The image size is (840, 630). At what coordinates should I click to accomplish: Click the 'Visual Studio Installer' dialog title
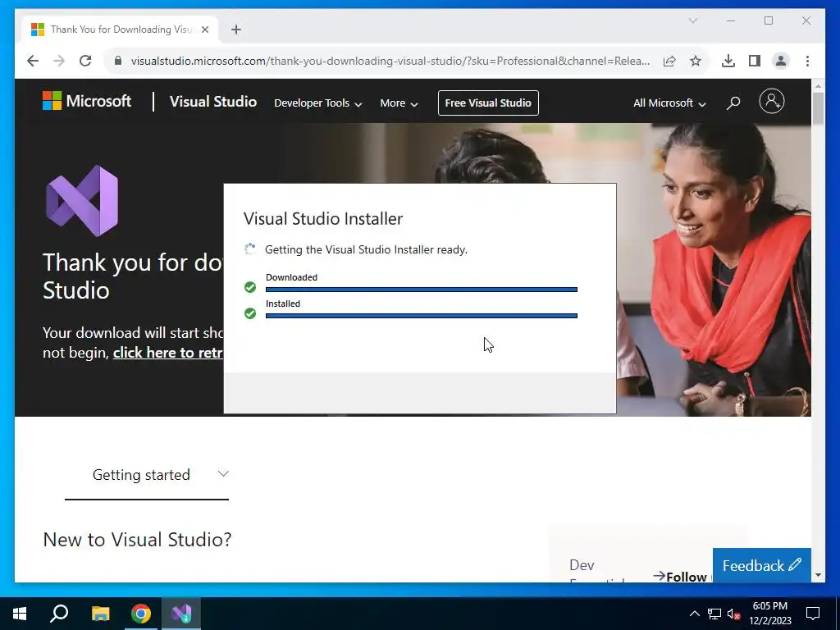click(323, 218)
